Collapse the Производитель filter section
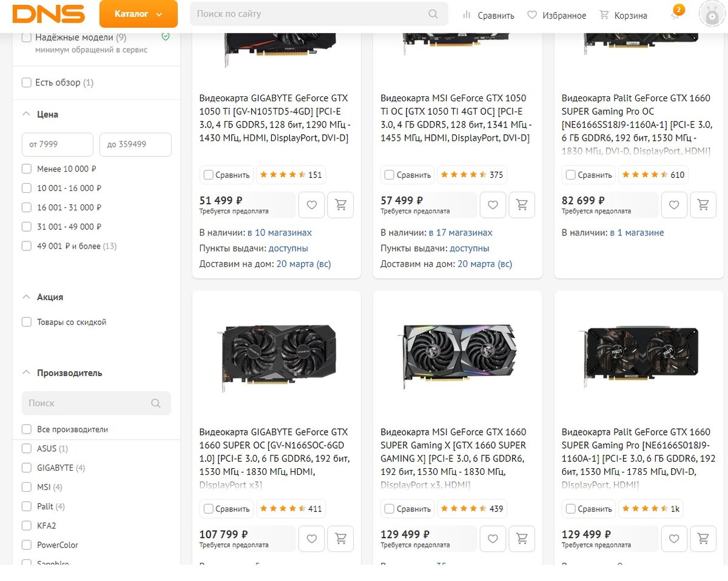 click(26, 373)
